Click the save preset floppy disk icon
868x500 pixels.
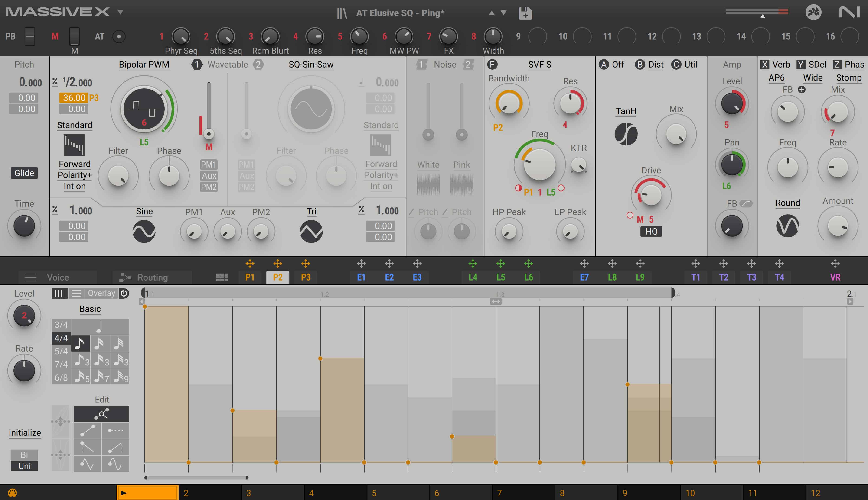pyautogui.click(x=525, y=13)
